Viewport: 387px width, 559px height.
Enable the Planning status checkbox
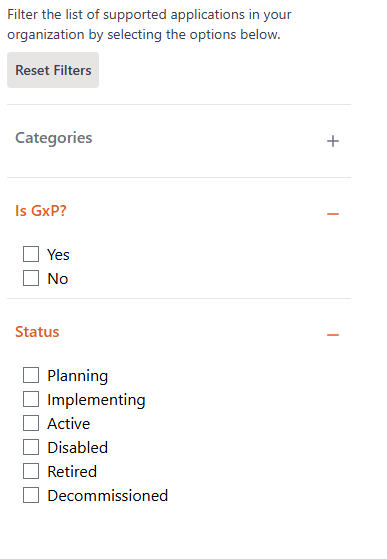click(x=31, y=375)
